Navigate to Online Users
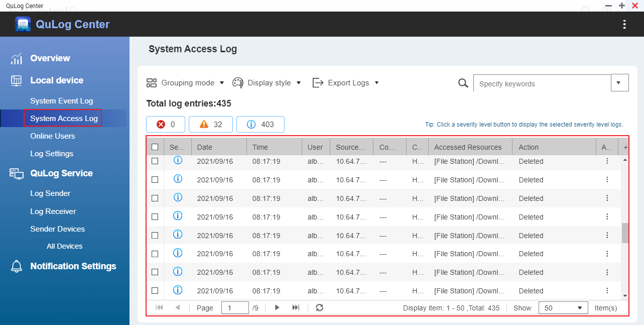The image size is (644, 325). (52, 136)
